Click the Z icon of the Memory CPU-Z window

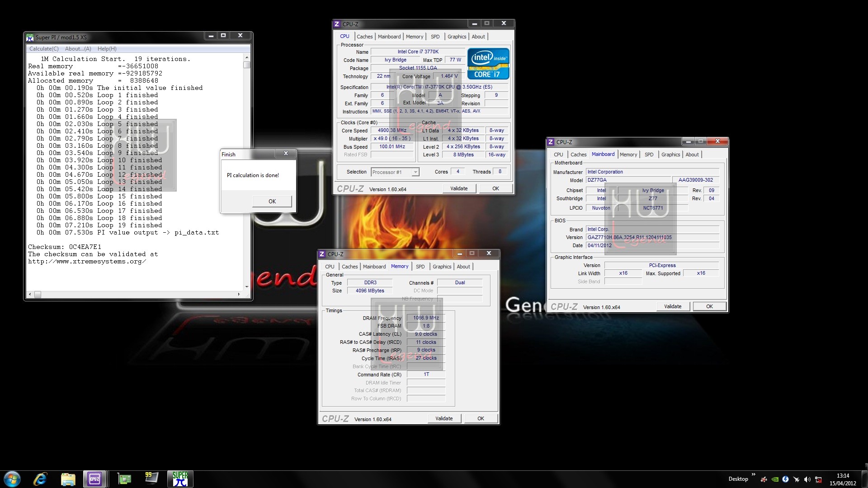(322, 254)
